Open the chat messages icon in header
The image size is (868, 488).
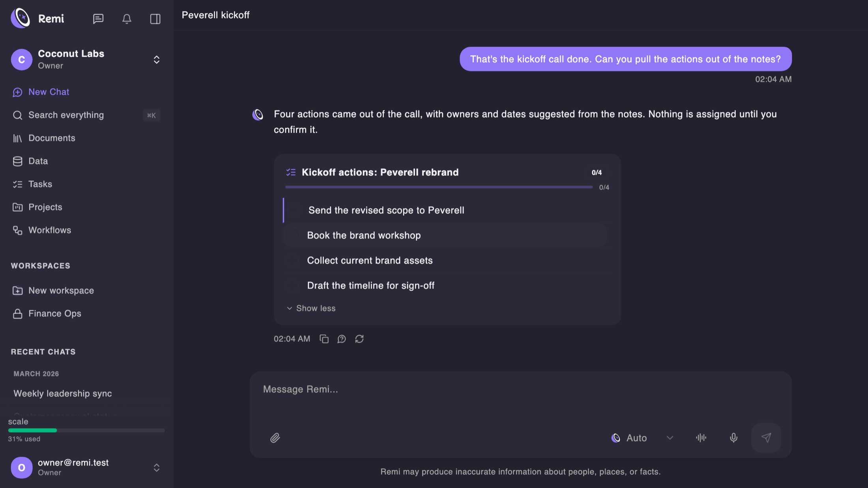[x=98, y=19]
